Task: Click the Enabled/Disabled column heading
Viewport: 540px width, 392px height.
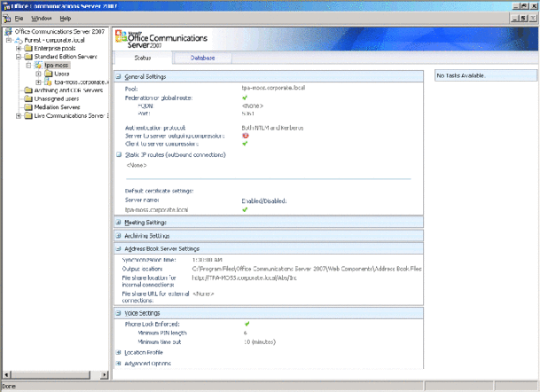Action: click(x=264, y=200)
